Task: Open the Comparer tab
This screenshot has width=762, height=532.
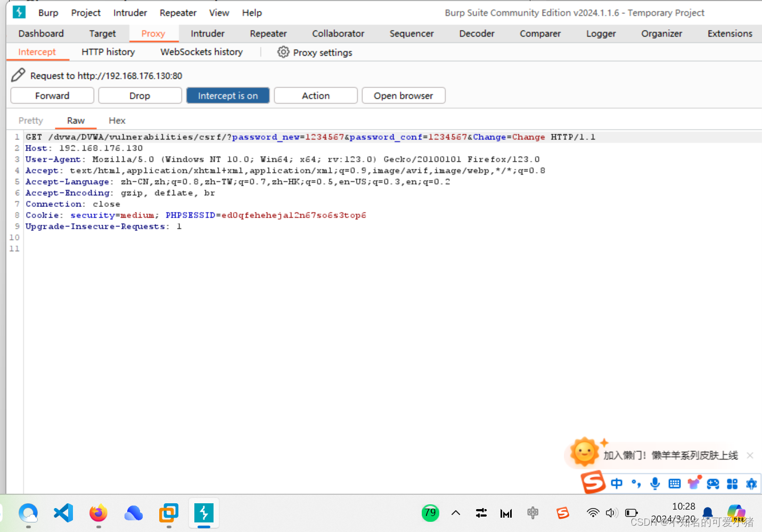Action: pos(540,34)
